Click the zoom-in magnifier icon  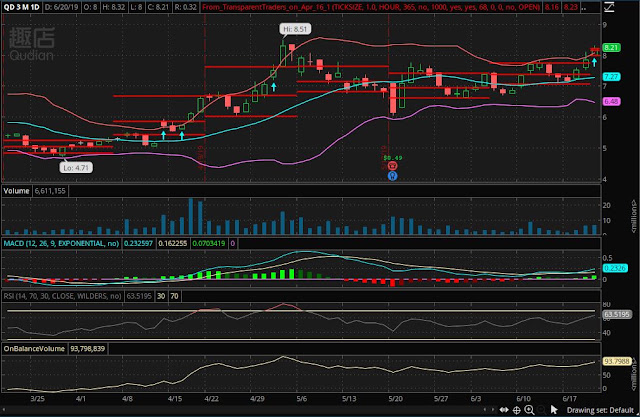pos(529,410)
